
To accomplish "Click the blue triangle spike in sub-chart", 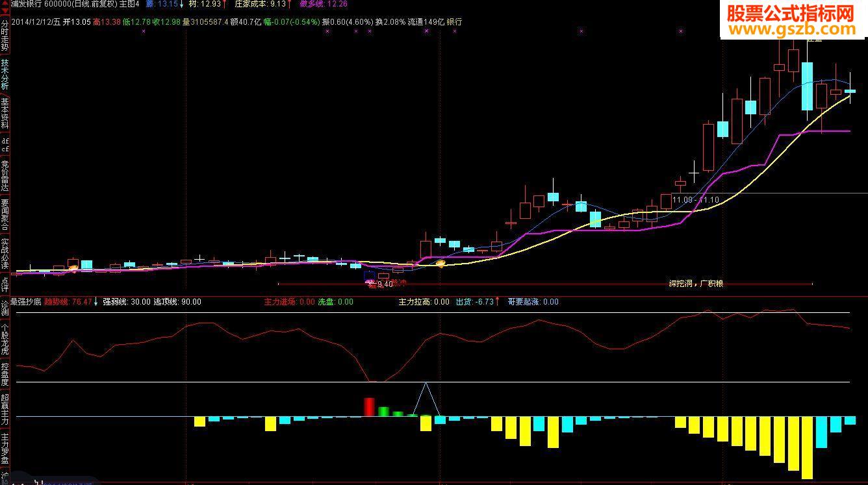I will coord(426,399).
